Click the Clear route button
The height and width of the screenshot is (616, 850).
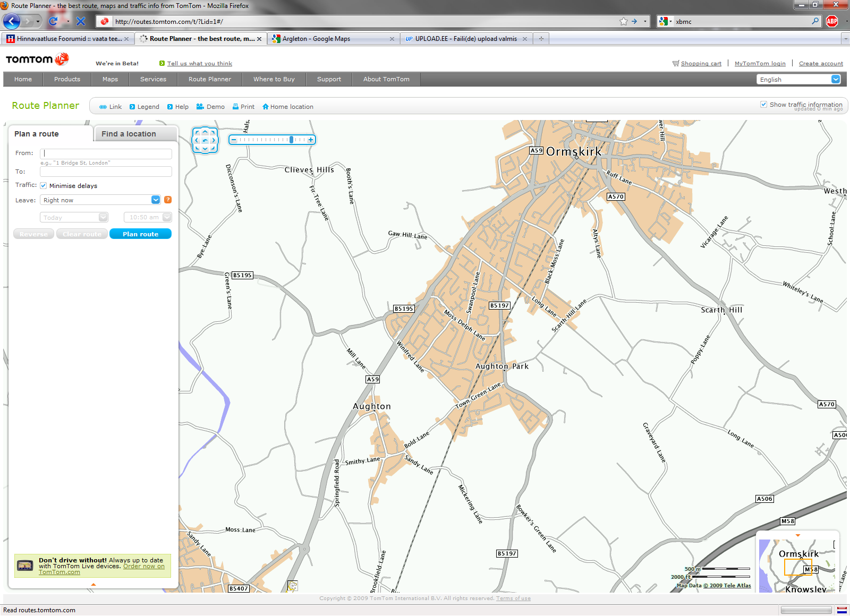tap(82, 234)
